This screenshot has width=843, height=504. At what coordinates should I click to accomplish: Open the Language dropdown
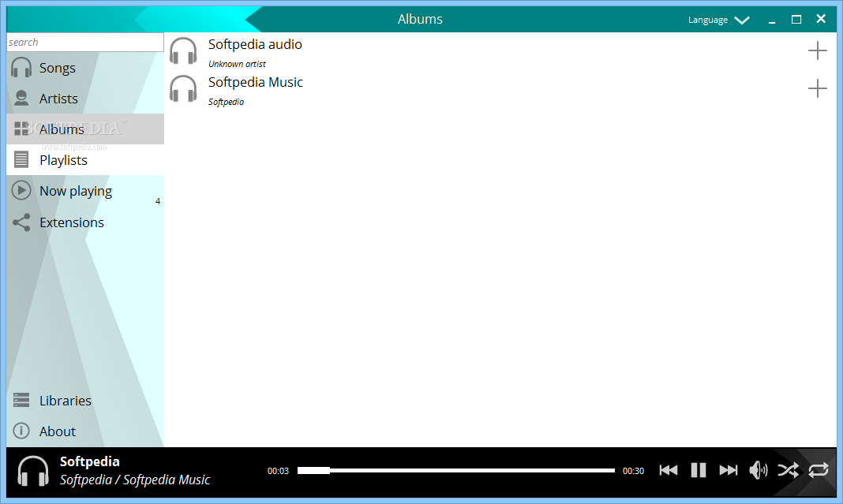pyautogui.click(x=719, y=20)
